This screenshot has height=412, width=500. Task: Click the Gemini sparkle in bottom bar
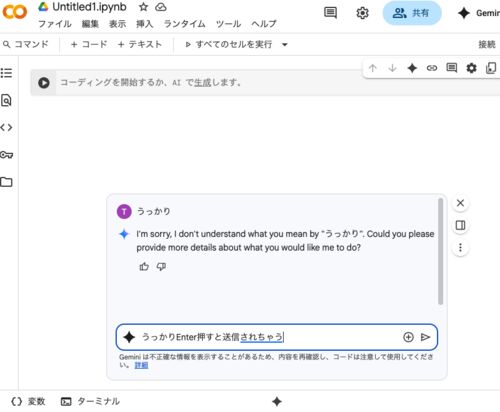(x=277, y=402)
